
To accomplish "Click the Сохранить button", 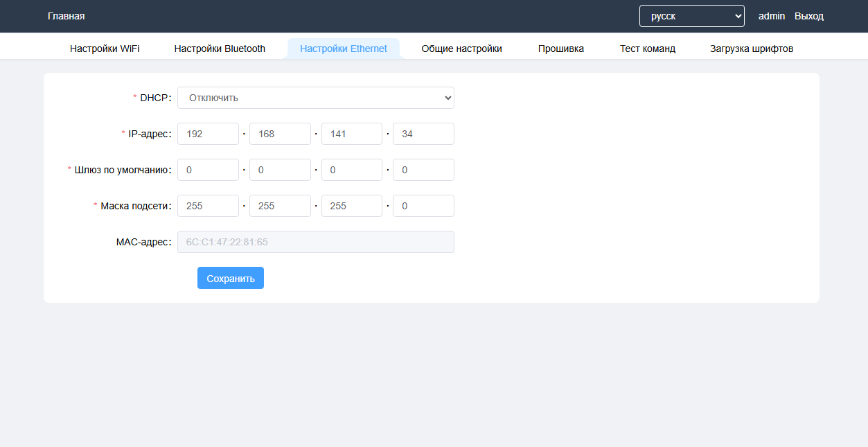I will (x=230, y=278).
